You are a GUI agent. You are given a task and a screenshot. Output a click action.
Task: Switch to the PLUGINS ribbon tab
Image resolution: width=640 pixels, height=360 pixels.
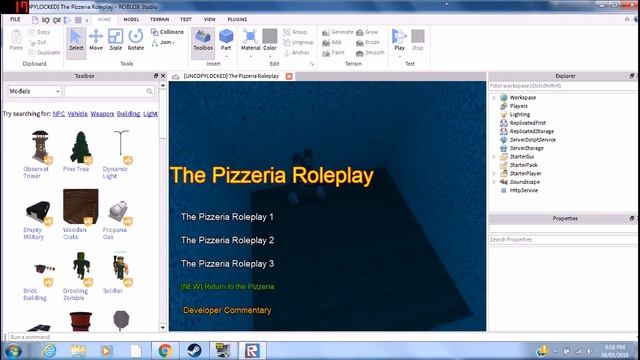click(237, 19)
